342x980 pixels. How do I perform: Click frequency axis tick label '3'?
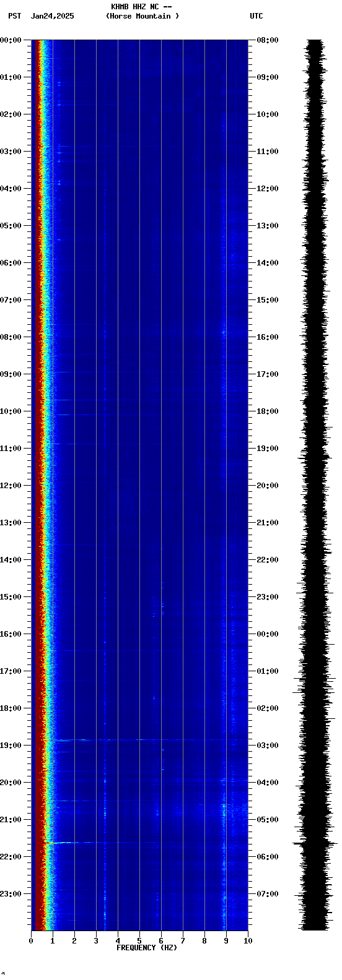click(x=96, y=941)
